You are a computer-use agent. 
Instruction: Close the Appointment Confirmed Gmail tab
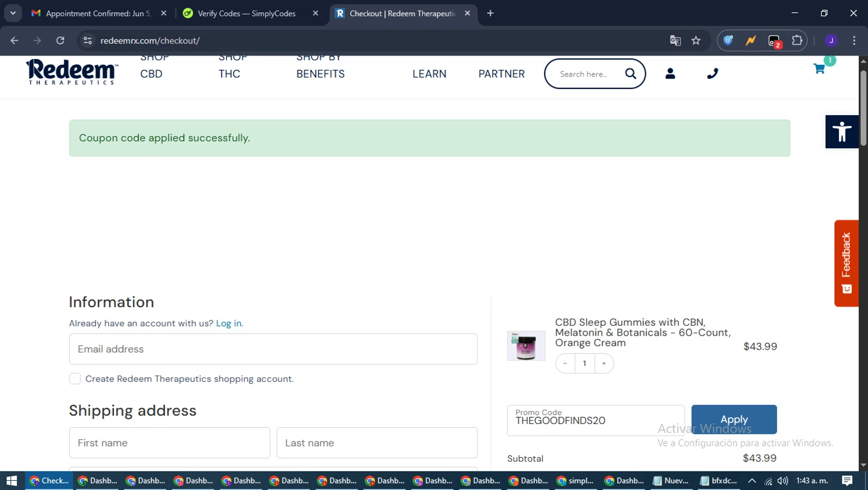point(164,13)
